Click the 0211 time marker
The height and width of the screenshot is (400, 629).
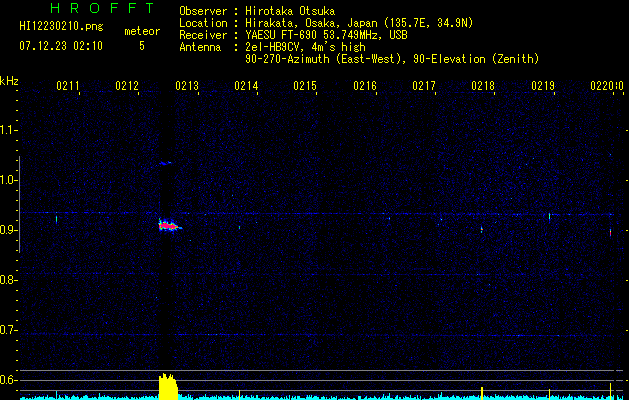pyautogui.click(x=68, y=86)
